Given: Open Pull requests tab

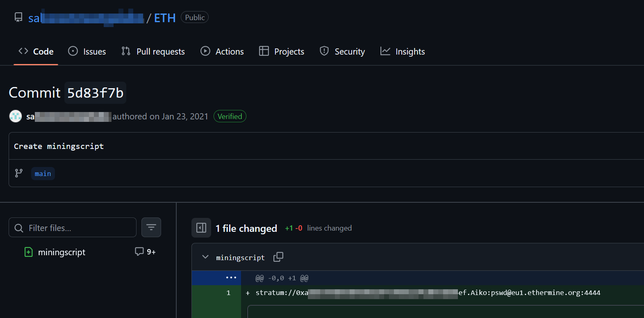Looking at the screenshot, I should (153, 51).
